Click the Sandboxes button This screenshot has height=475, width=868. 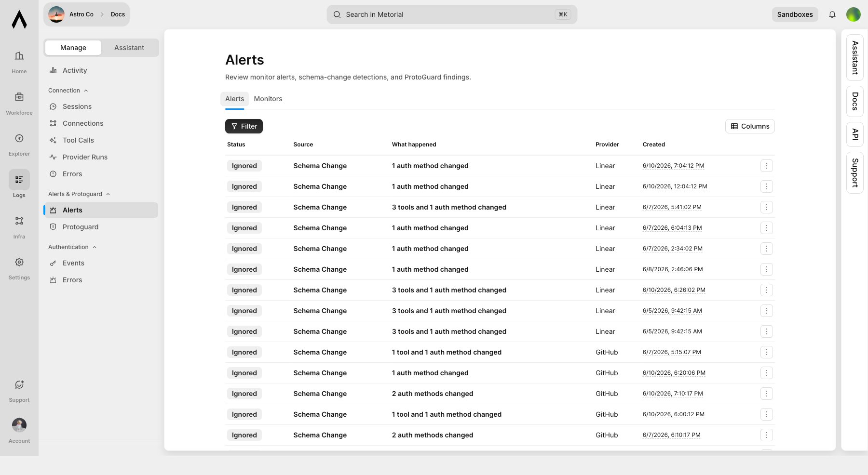tap(795, 14)
